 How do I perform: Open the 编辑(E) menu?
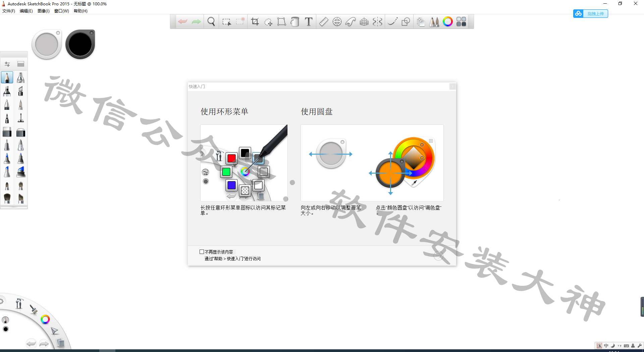point(26,11)
